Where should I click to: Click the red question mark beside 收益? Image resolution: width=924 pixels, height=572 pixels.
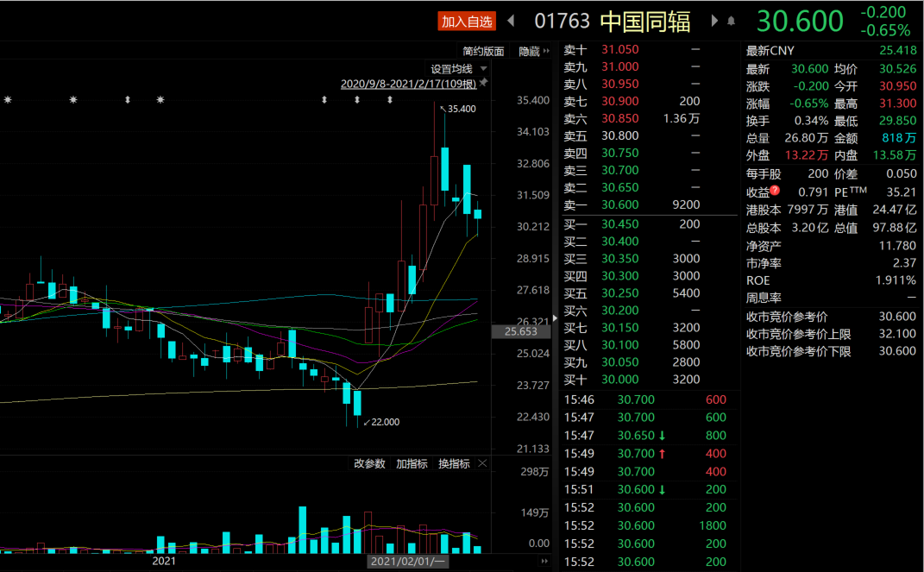[x=775, y=190]
